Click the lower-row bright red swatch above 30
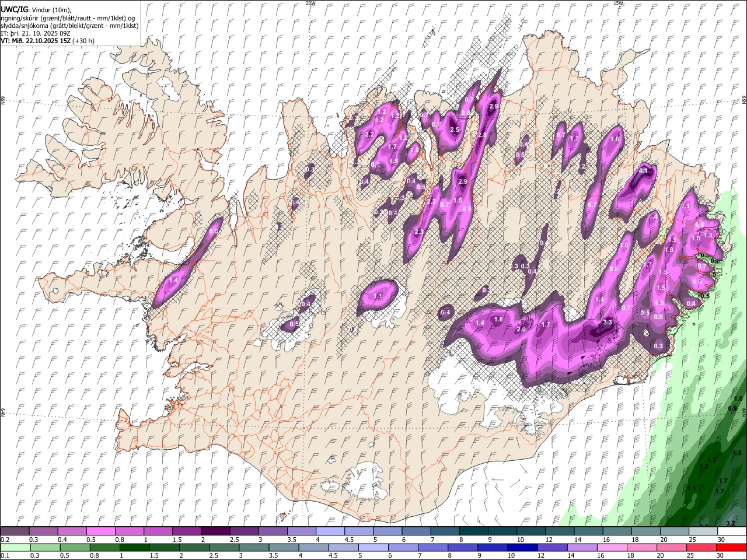The height and width of the screenshot is (560, 747). (732, 548)
